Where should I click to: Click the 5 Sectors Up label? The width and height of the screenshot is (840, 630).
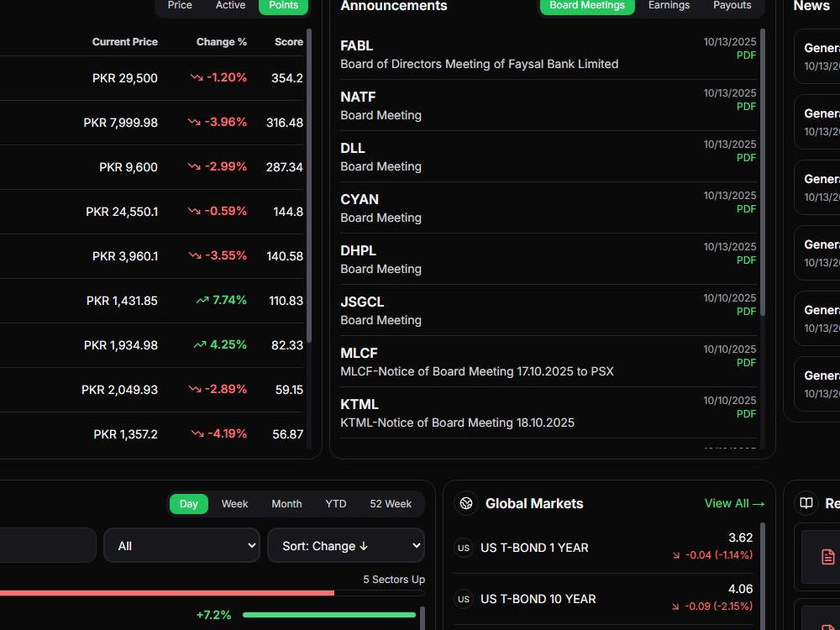tap(394, 579)
